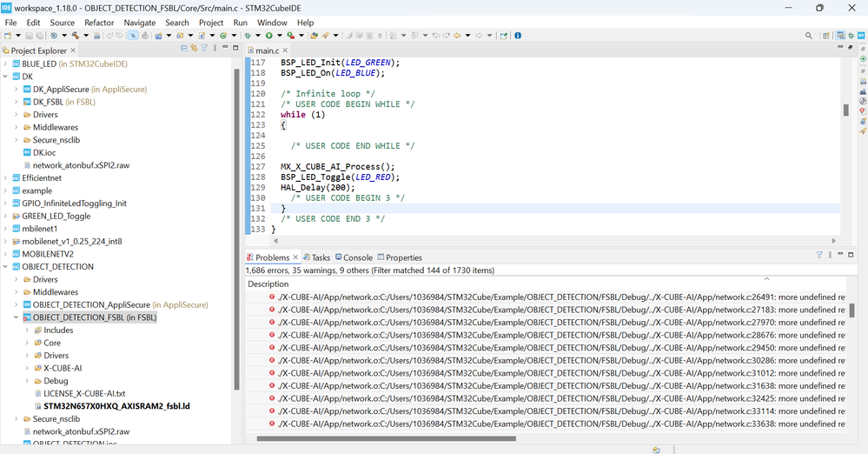868x454 pixels.
Task: Collapse the OBJECT_DETECTION_FSBL project folder
Action: 16,317
